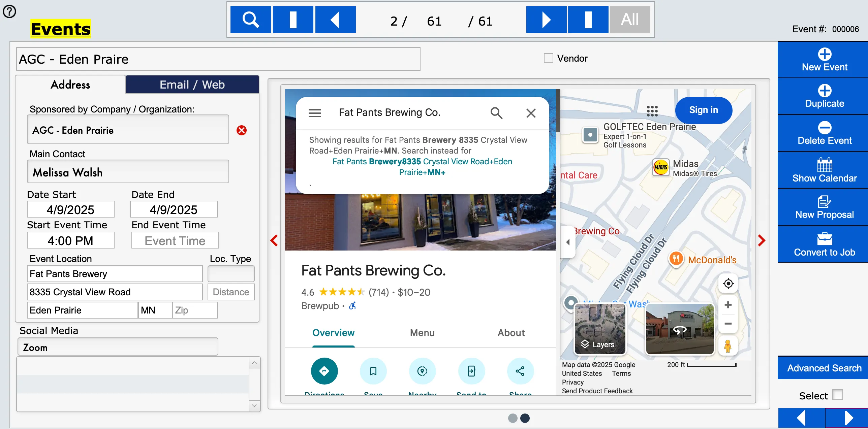
Task: Check the Select checkbox
Action: pyautogui.click(x=837, y=395)
